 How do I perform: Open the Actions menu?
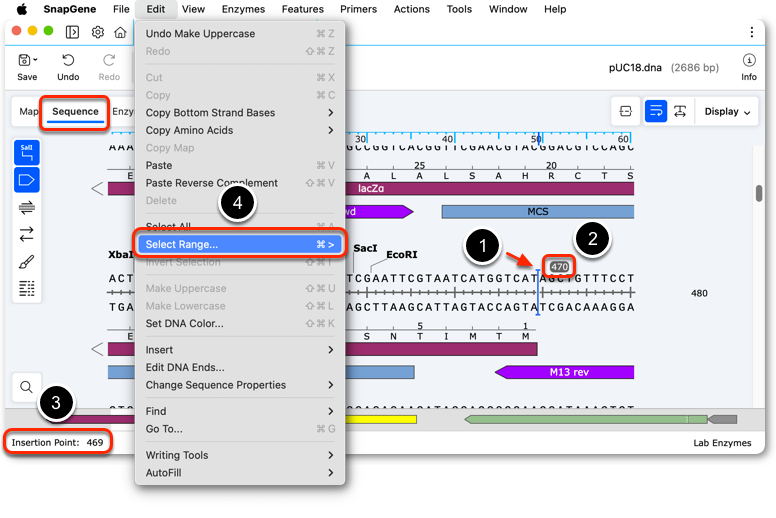(411, 9)
